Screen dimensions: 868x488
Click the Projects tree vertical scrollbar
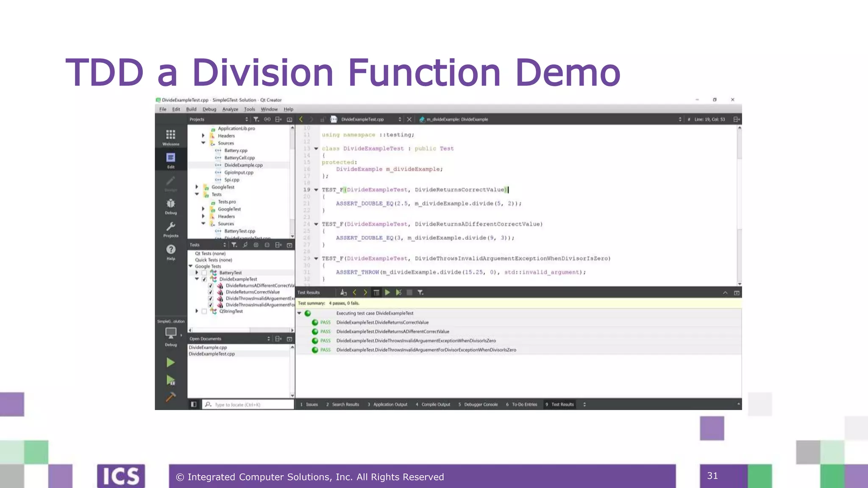292,181
